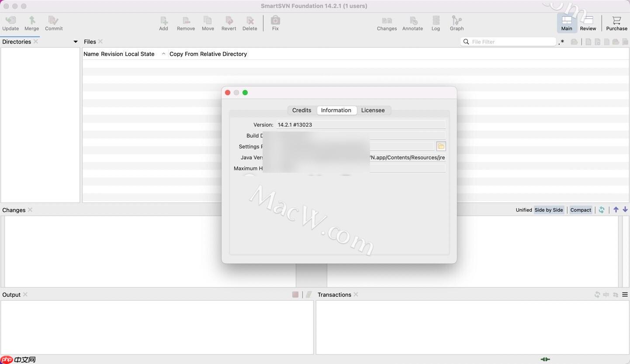Close the Transactions panel

(x=356, y=295)
